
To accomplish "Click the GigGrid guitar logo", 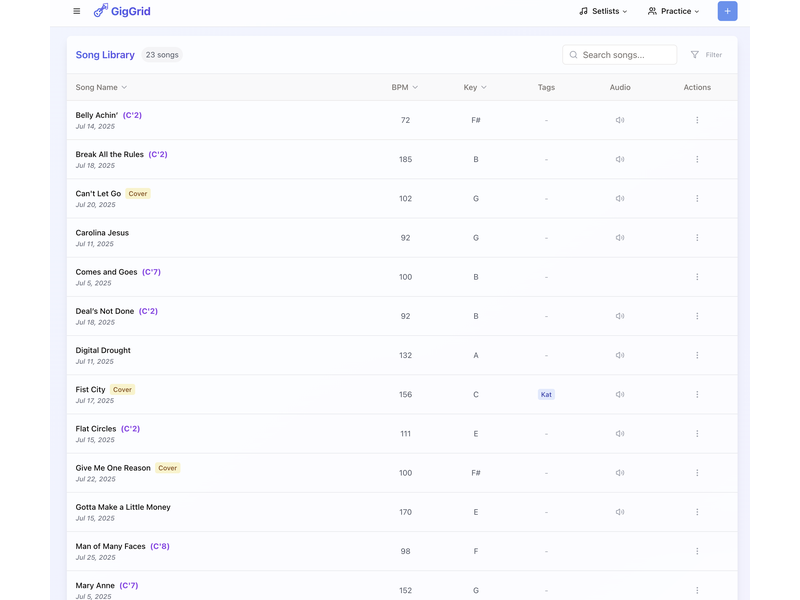I will pyautogui.click(x=101, y=11).
